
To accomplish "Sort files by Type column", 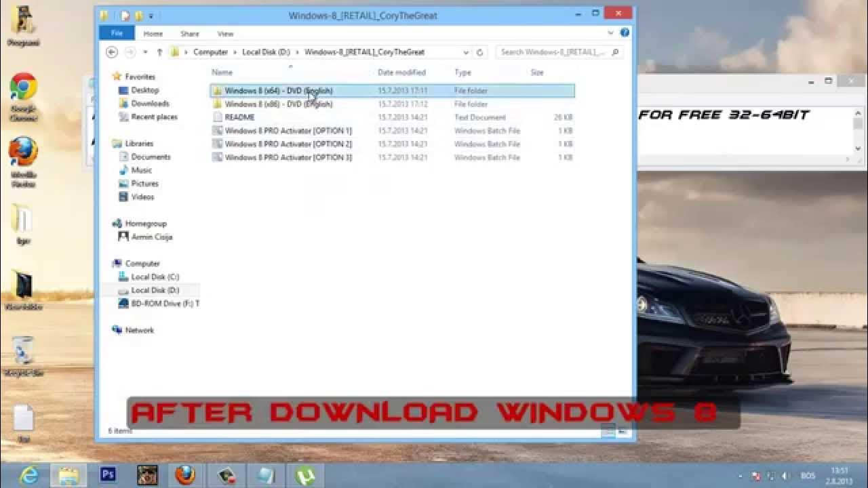I will pyautogui.click(x=462, y=73).
